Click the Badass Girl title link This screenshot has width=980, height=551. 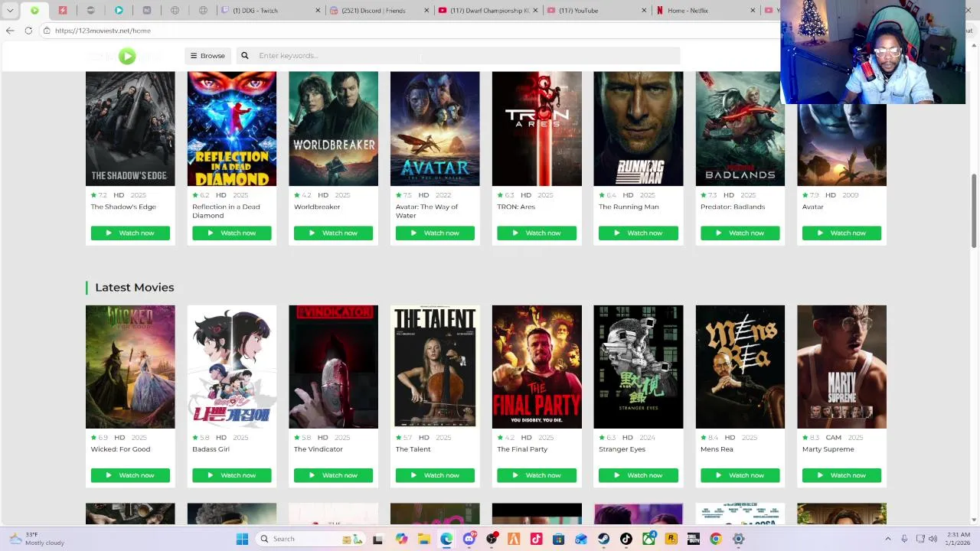(211, 449)
